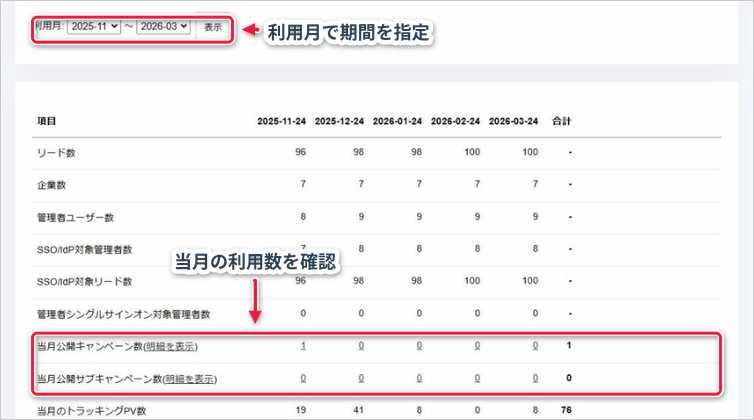Click sub-campaign count 0 under 2025-11-24
This screenshot has width=754, height=420.
point(303,378)
